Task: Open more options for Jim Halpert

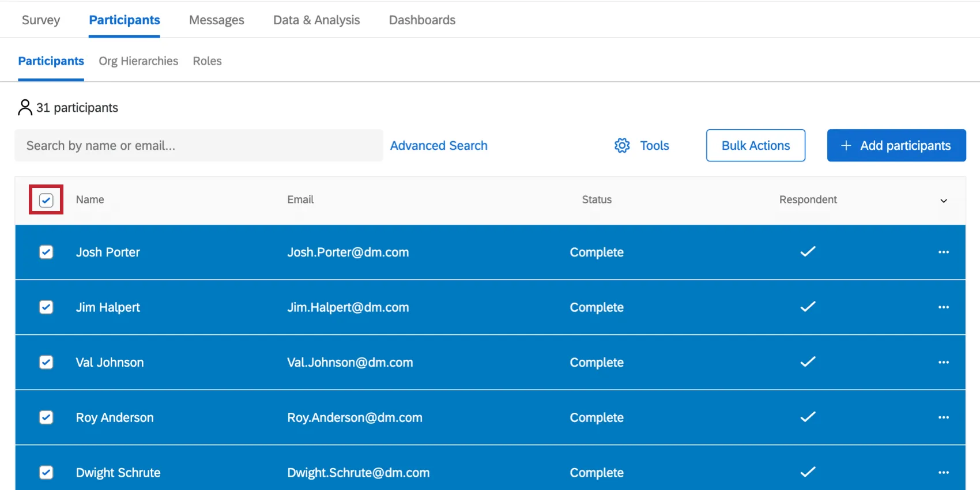Action: (943, 307)
